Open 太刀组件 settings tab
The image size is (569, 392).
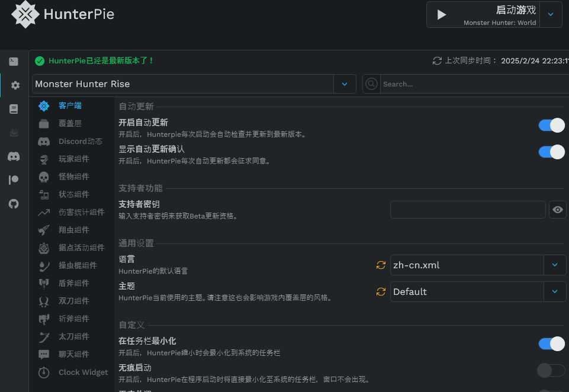72,337
